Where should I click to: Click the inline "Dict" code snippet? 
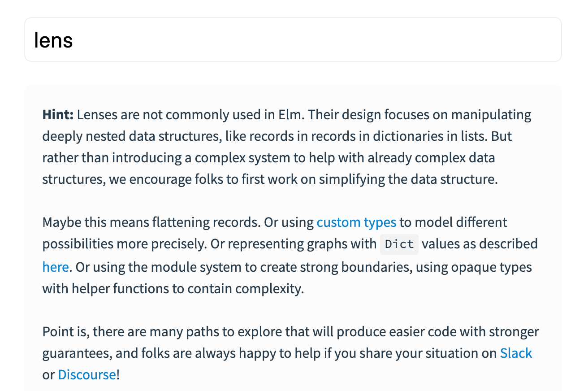[399, 244]
